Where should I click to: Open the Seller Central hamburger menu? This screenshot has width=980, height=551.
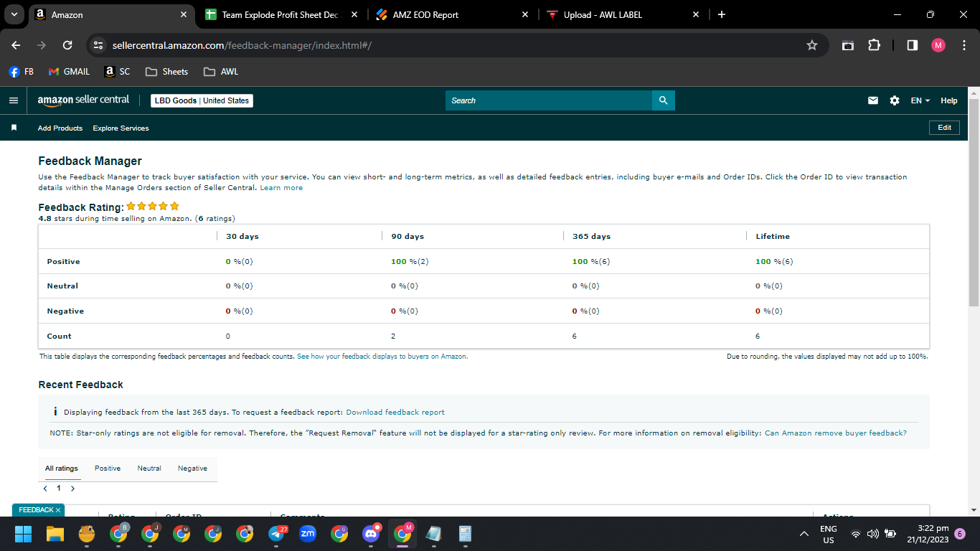click(x=14, y=100)
